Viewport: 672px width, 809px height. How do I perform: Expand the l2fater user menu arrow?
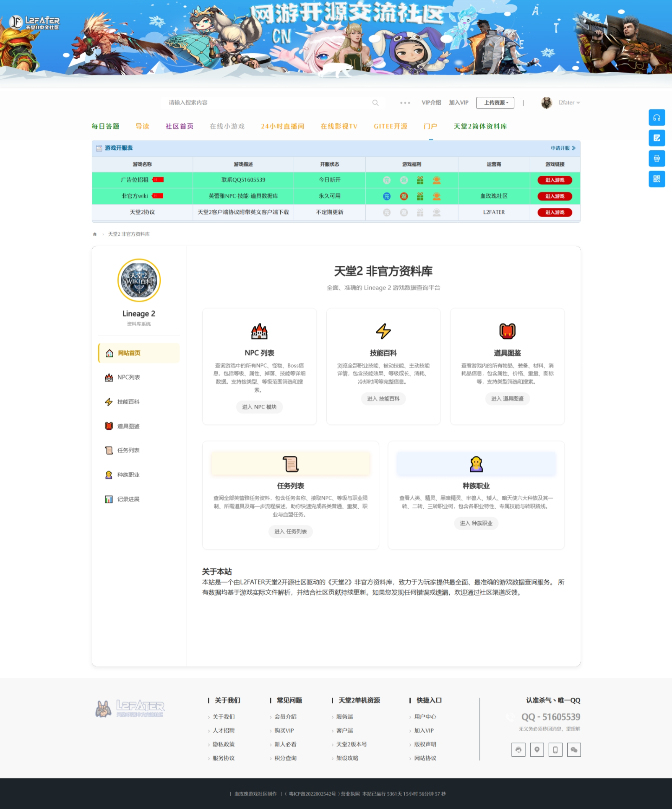[578, 103]
